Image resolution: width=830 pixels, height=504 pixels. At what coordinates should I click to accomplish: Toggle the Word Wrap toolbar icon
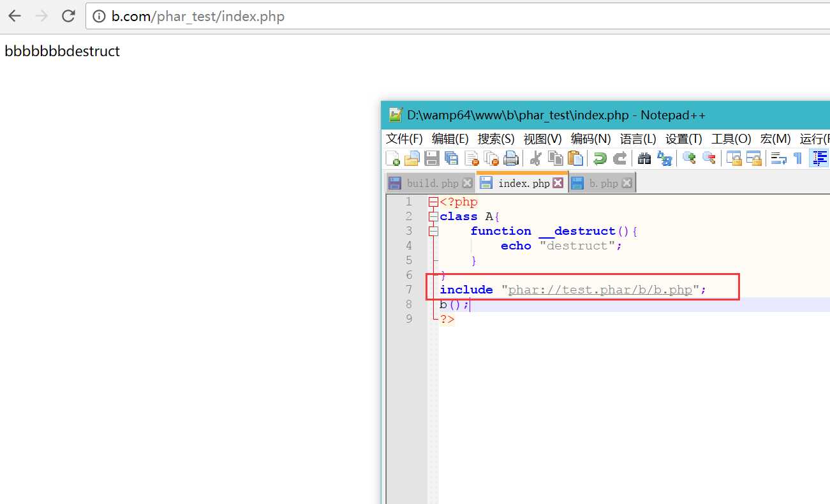coord(778,158)
